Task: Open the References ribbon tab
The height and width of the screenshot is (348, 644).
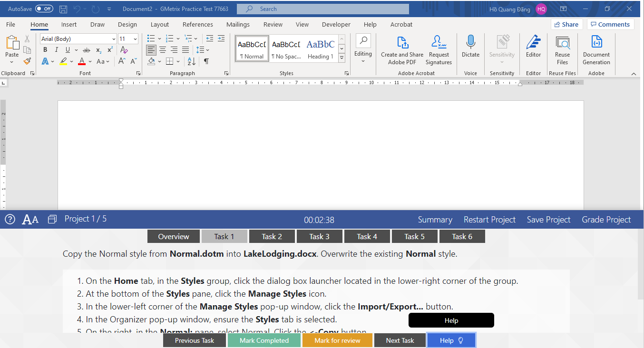Action: coord(197,25)
